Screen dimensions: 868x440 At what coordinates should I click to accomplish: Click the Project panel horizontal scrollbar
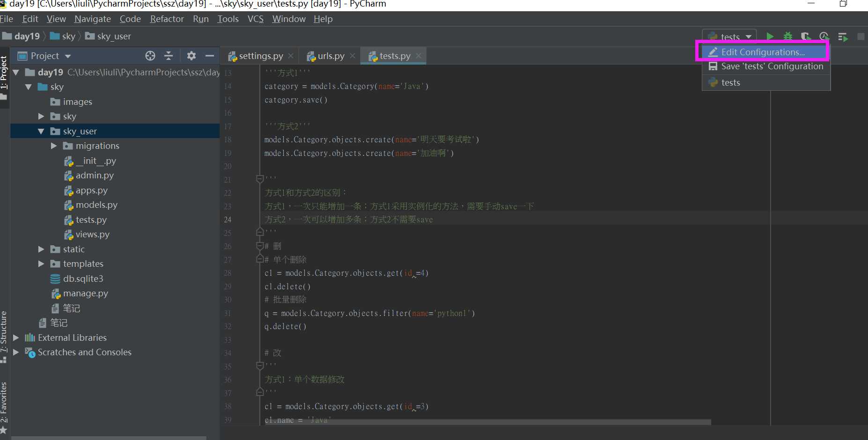pos(109,438)
